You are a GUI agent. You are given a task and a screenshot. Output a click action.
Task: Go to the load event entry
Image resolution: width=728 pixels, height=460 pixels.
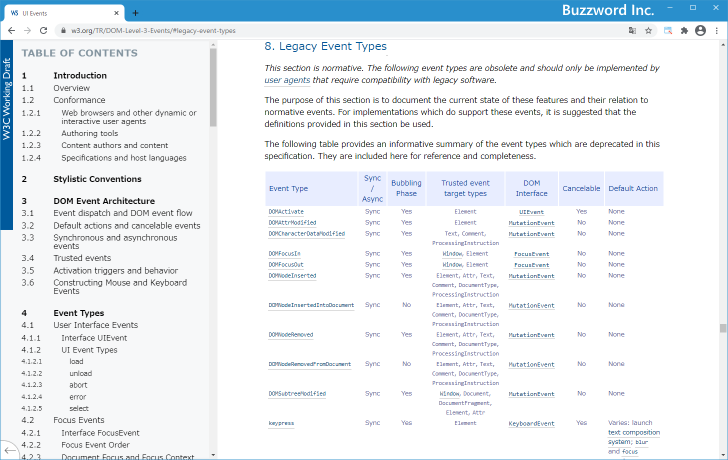[77, 362]
